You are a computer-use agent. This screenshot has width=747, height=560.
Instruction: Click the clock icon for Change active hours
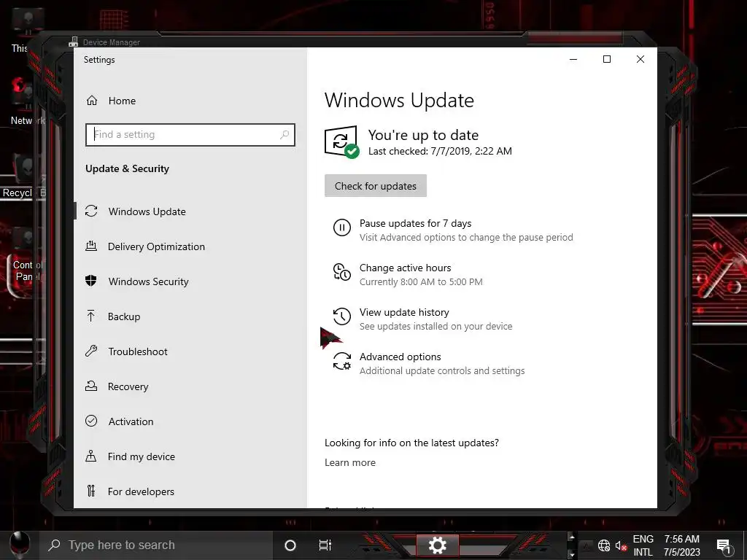point(341,272)
